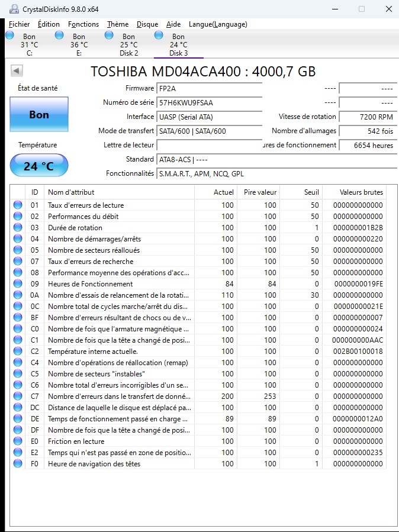The width and height of the screenshot is (399, 532).
Task: Open the Thème menu
Action: (x=118, y=24)
